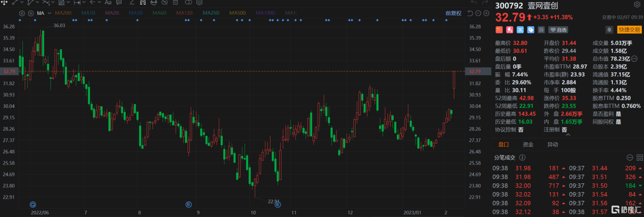Screen dimensions: 644x217
Task: Hide all drawings using the eye-slash icon
Action: pos(164,3)
